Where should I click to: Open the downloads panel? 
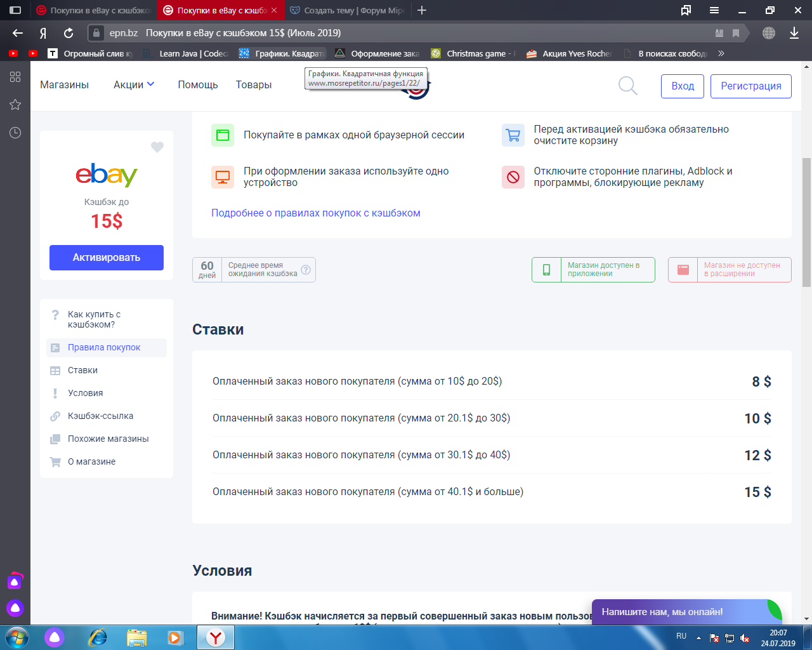(x=794, y=33)
